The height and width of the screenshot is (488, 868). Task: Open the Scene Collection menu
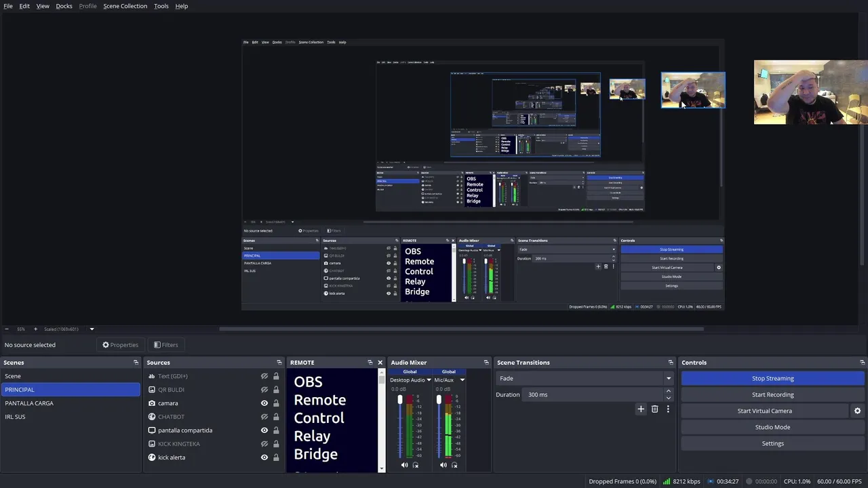click(125, 6)
